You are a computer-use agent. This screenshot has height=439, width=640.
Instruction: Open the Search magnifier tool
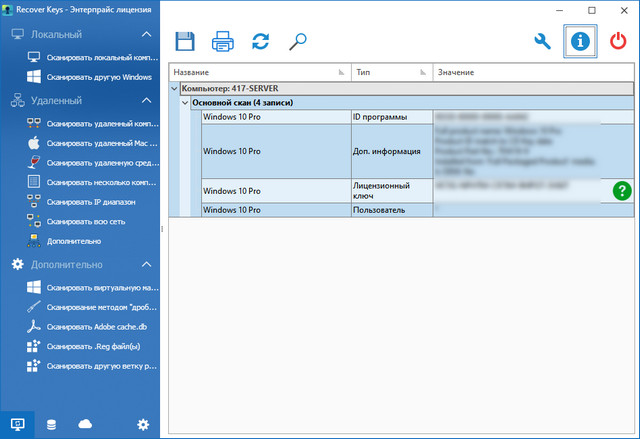pyautogui.click(x=297, y=41)
